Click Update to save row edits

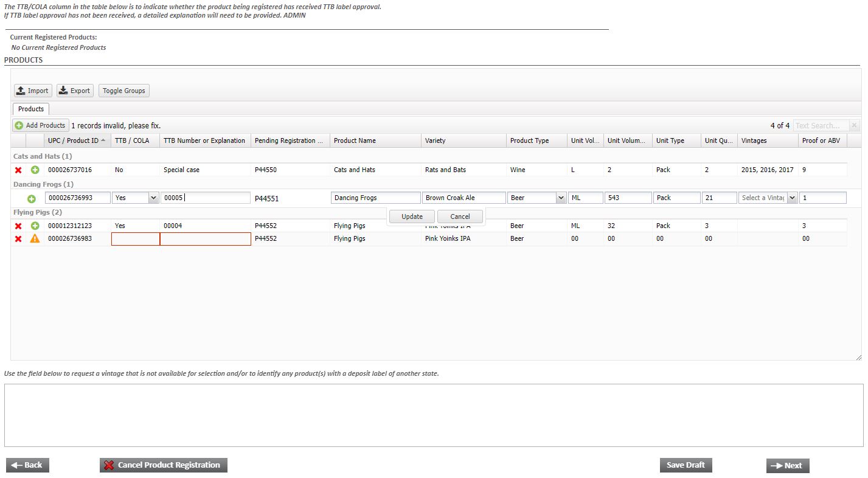tap(412, 216)
